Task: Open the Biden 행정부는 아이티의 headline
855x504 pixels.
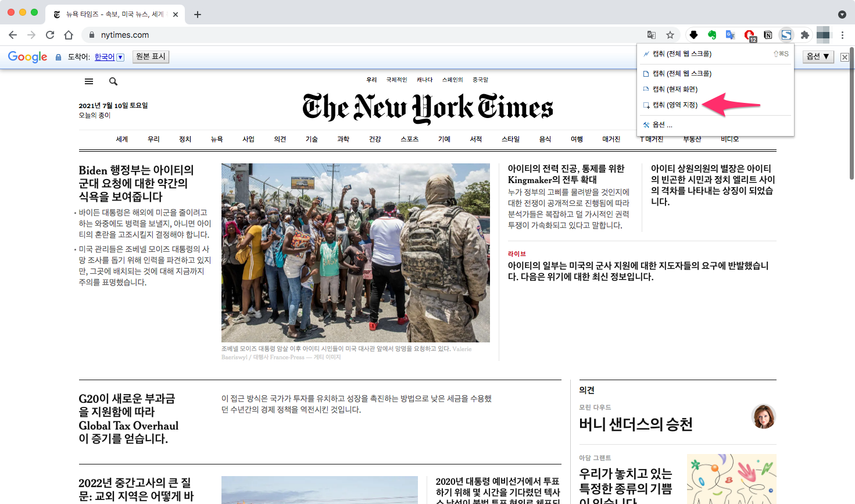Action: pos(136,183)
